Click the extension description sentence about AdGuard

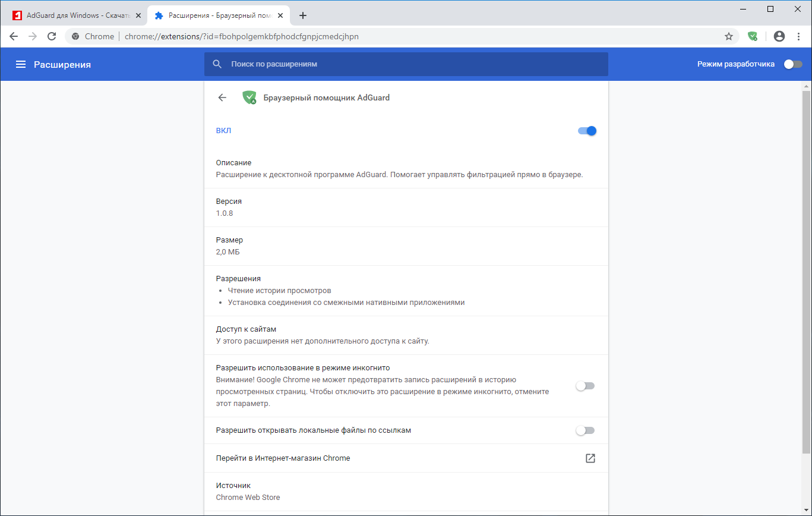pos(400,174)
